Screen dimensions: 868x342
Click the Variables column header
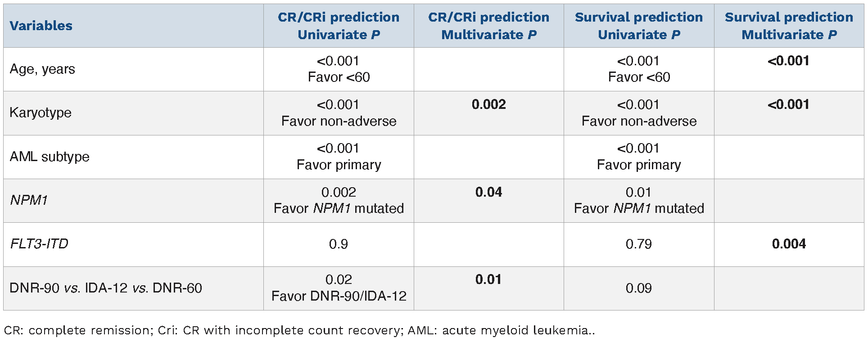[41, 26]
